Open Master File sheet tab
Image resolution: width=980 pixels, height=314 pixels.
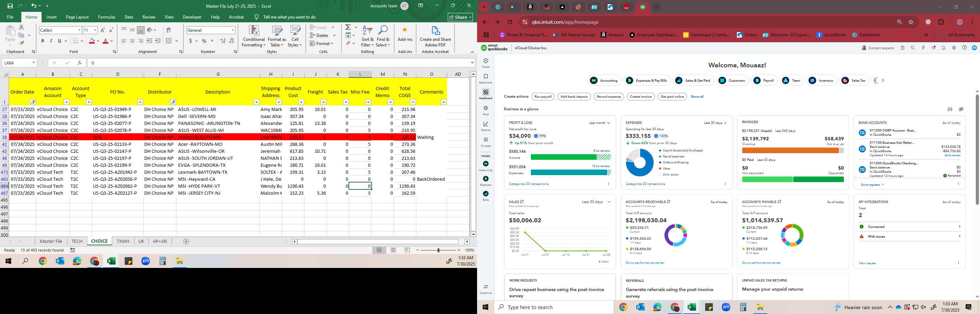[51, 241]
